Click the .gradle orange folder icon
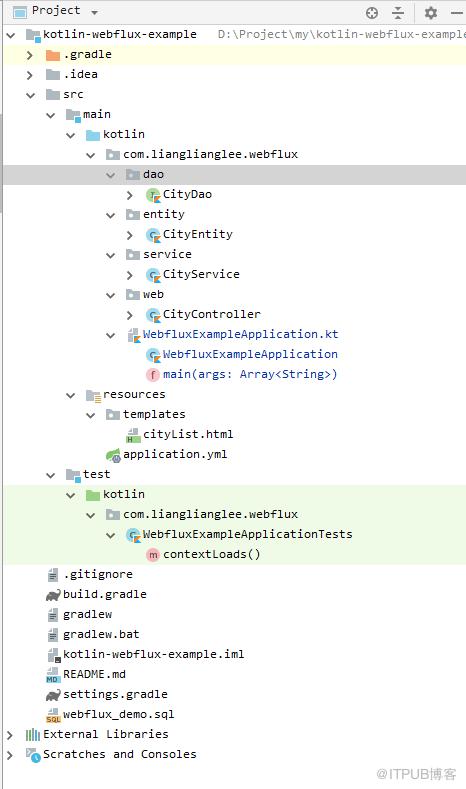The height and width of the screenshot is (789, 466). tap(53, 55)
